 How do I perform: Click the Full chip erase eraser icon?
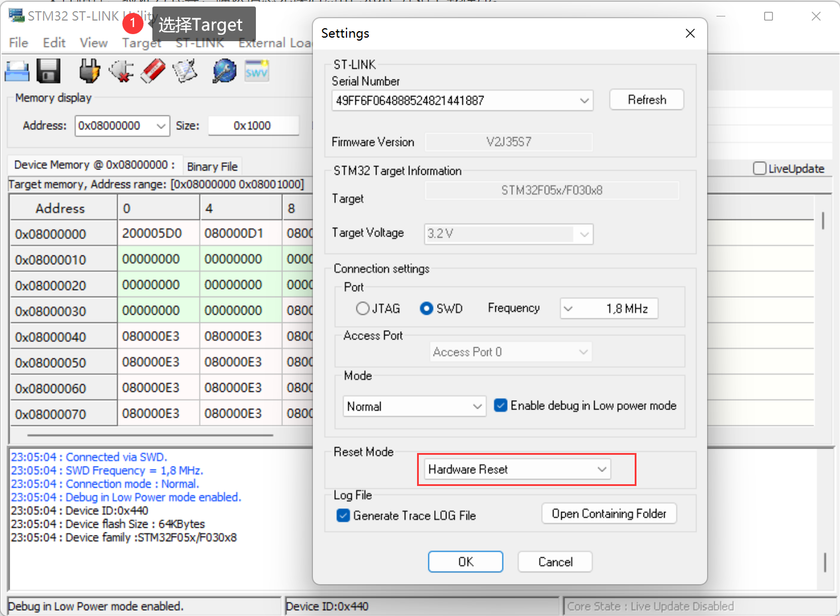(x=153, y=72)
